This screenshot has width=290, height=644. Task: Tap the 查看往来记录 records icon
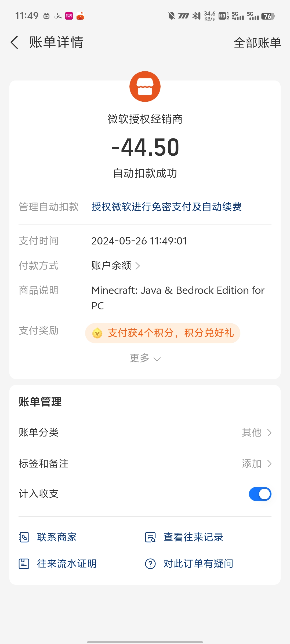pyautogui.click(x=150, y=537)
